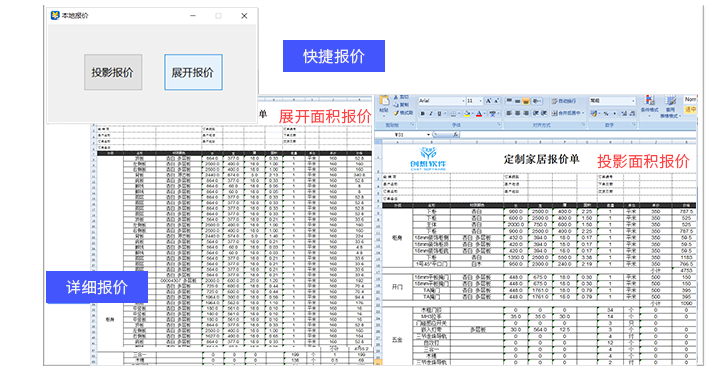Image resolution: width=707 pixels, height=366 pixels.
Task: Toggle highlighted Bottom Align button
Action: (526, 101)
